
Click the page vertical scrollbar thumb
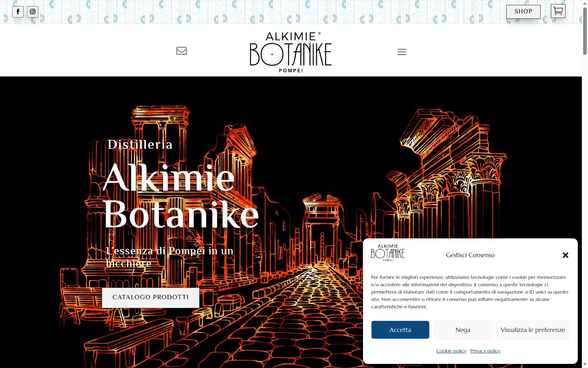coord(585,31)
